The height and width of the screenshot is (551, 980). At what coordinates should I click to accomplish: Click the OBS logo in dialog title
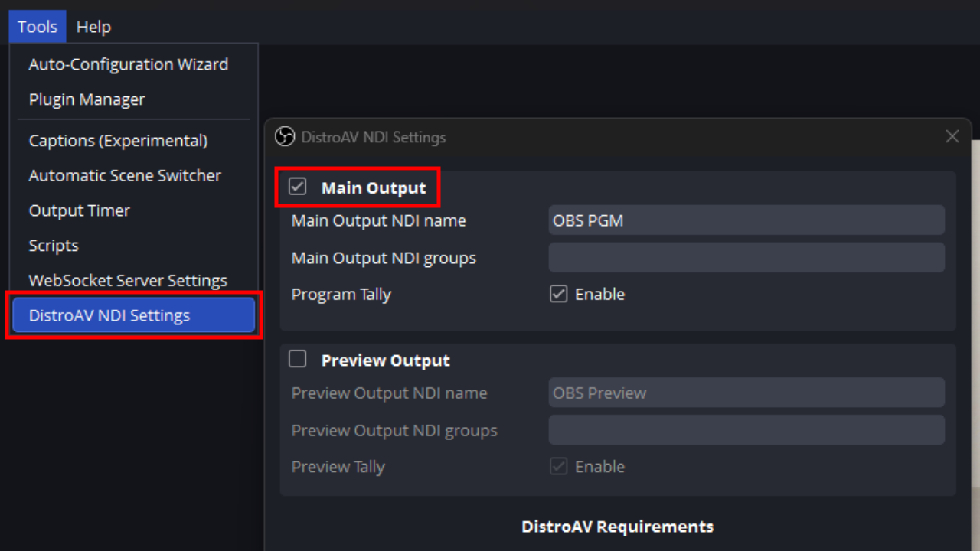point(285,137)
